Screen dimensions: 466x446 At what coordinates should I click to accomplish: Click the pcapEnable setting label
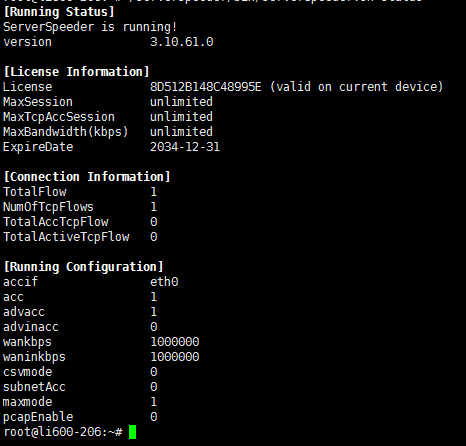(38, 417)
